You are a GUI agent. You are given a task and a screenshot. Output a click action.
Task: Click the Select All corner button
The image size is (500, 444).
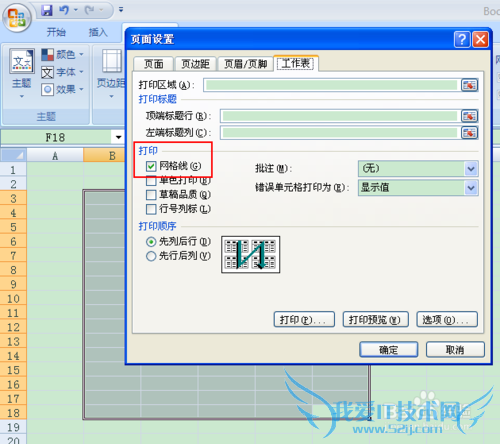[14, 155]
